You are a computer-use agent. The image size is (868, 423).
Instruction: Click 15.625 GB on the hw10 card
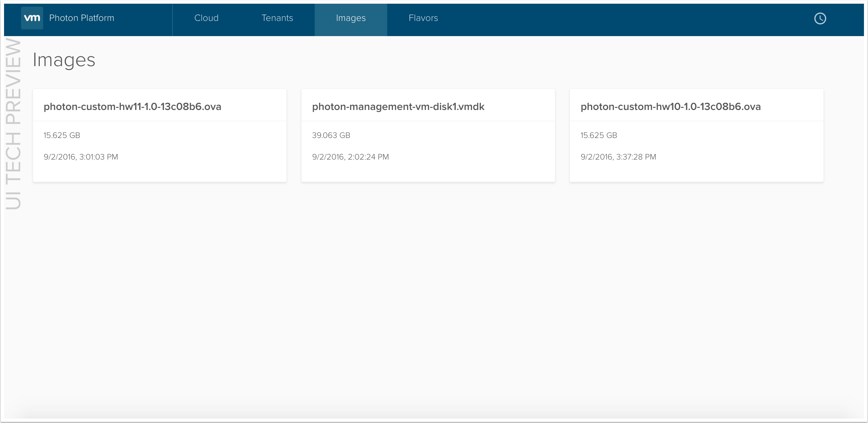tap(599, 135)
